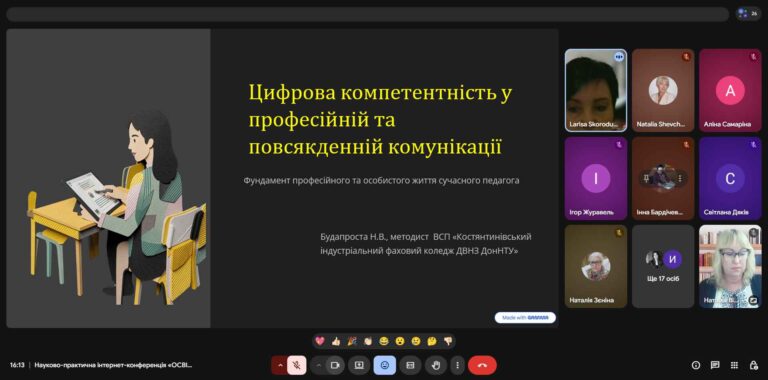Click picture-in-picture icon on bottom-right webcam tile
Screen dimensions: 768x380
click(753, 300)
